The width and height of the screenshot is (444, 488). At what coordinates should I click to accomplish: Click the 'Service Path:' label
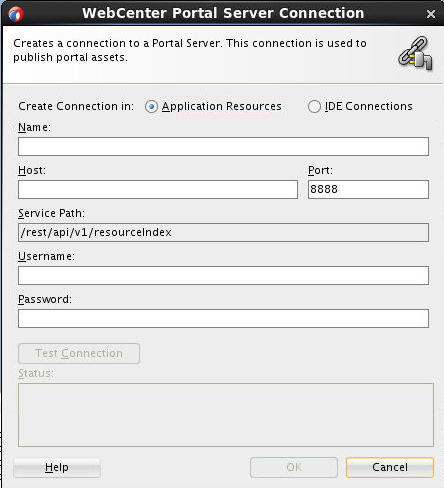click(51, 213)
